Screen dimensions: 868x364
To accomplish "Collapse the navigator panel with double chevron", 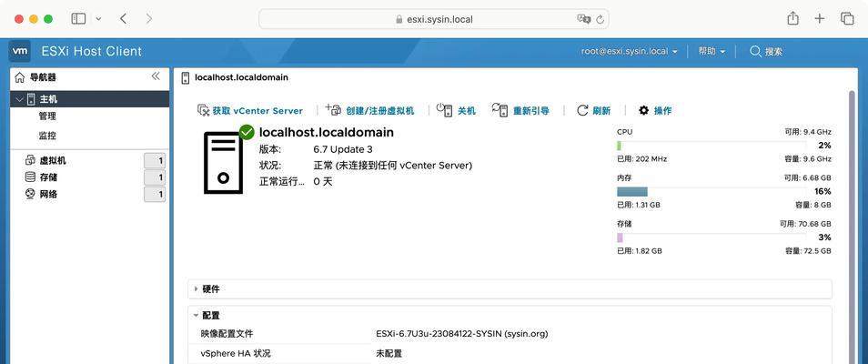I will (x=156, y=76).
